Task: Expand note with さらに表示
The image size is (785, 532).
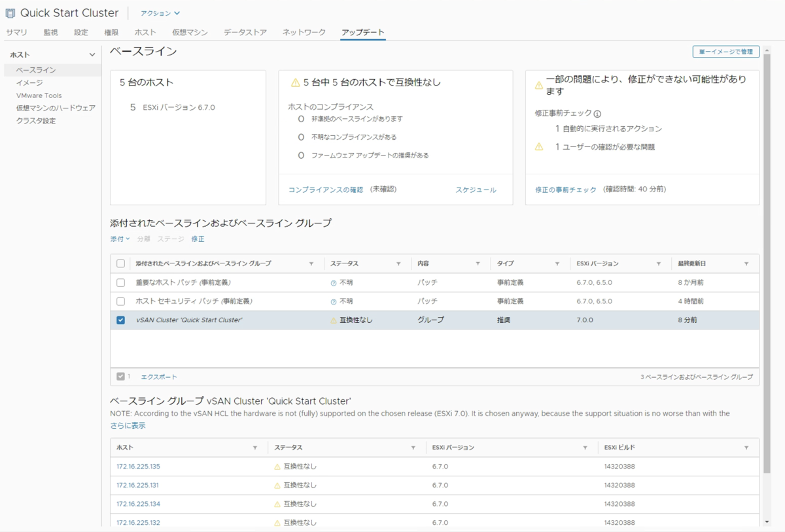Action: click(x=128, y=425)
